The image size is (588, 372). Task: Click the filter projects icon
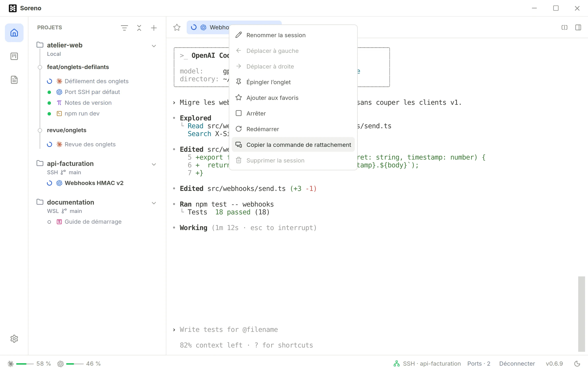pyautogui.click(x=124, y=28)
